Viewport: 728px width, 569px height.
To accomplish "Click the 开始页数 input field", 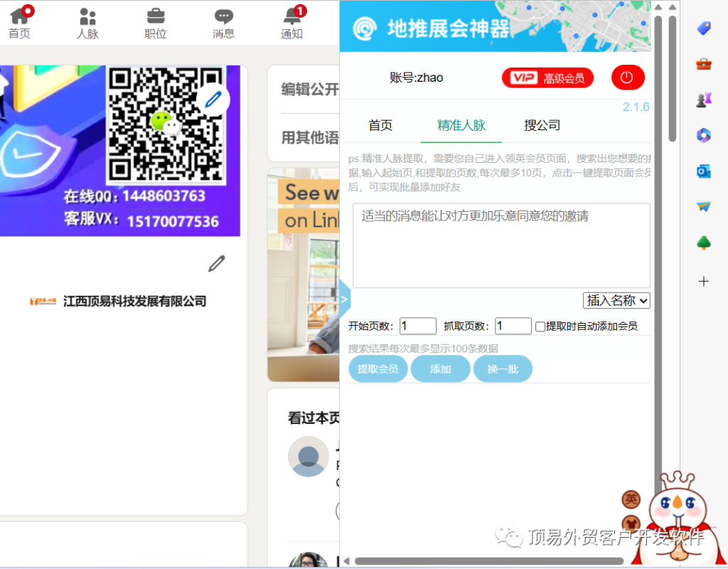I will click(418, 326).
